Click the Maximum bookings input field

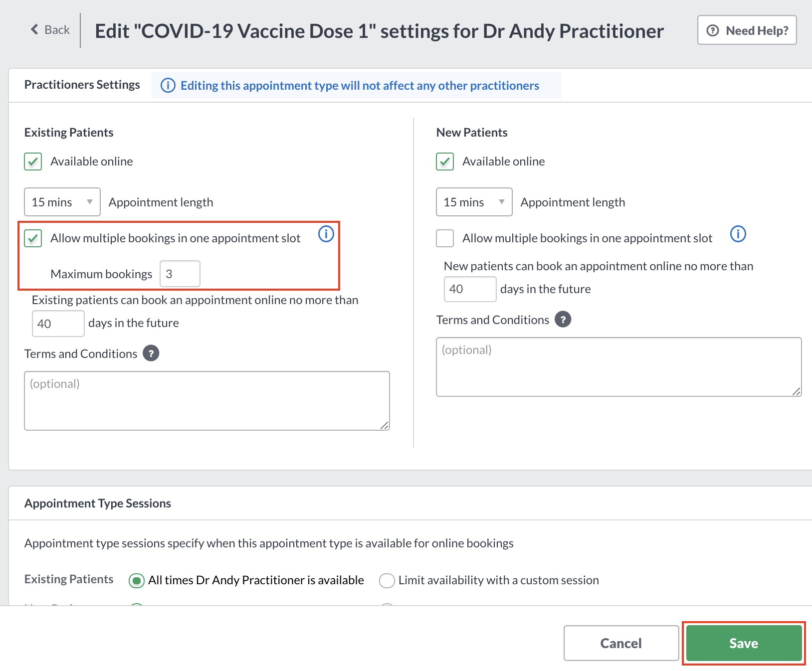tap(180, 274)
